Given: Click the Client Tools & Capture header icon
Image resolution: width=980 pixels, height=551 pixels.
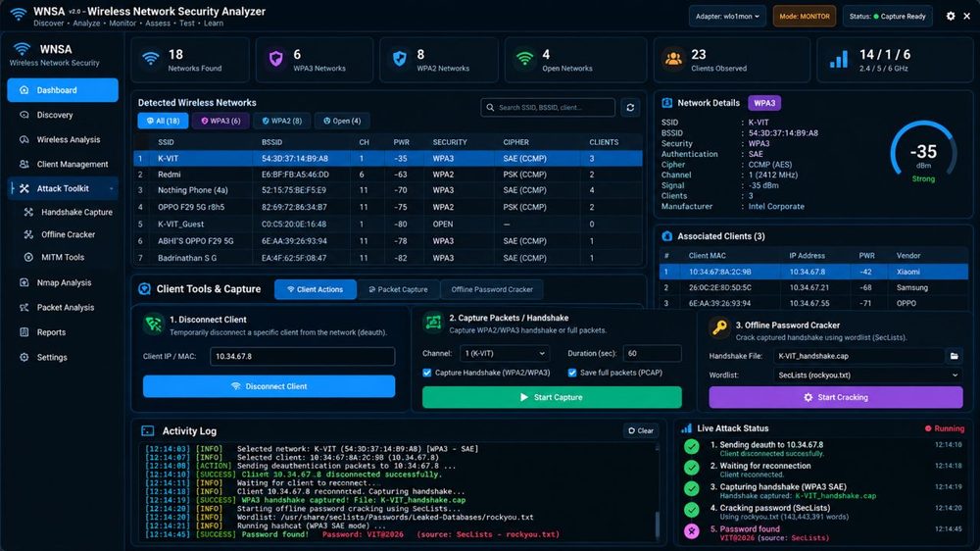Looking at the screenshot, I should pos(144,289).
